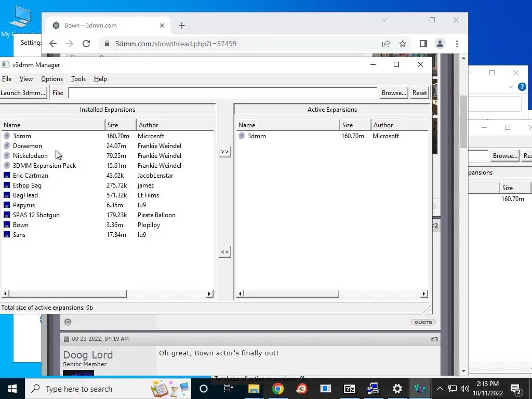Bookmark this page with the star icon

coord(403,44)
